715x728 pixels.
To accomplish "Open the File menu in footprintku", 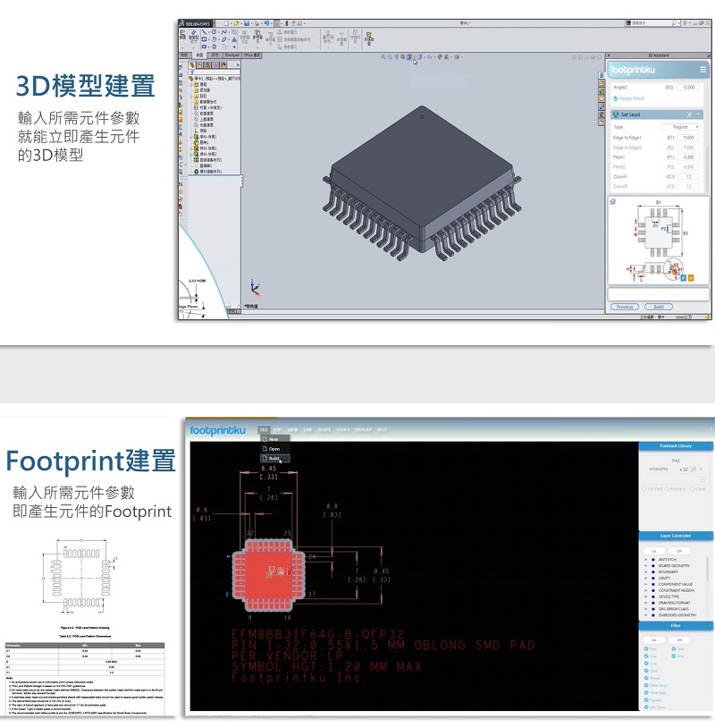I will click(264, 430).
